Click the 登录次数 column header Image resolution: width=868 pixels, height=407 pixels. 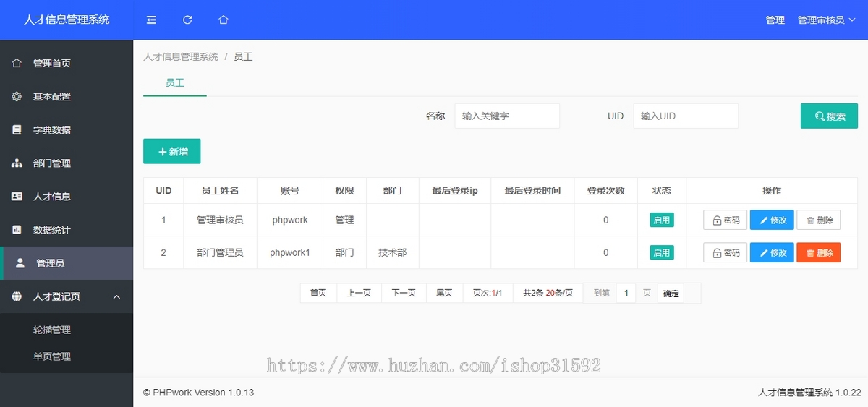[x=605, y=191]
